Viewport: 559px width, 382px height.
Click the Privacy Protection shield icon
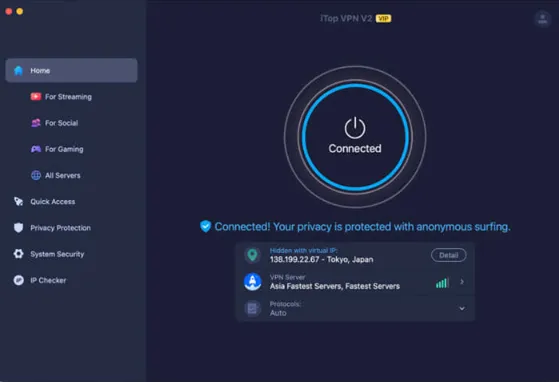19,228
